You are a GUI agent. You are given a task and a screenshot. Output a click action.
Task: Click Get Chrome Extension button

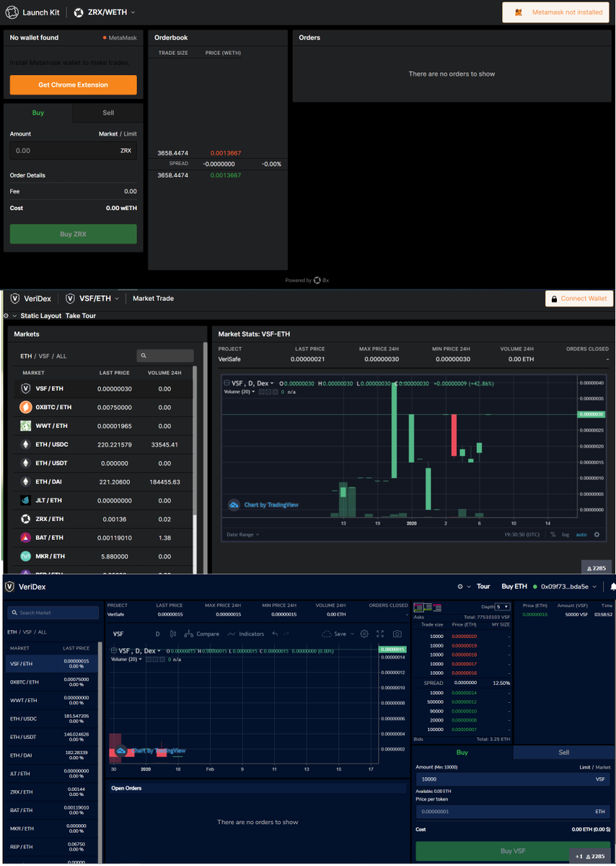[x=73, y=85]
